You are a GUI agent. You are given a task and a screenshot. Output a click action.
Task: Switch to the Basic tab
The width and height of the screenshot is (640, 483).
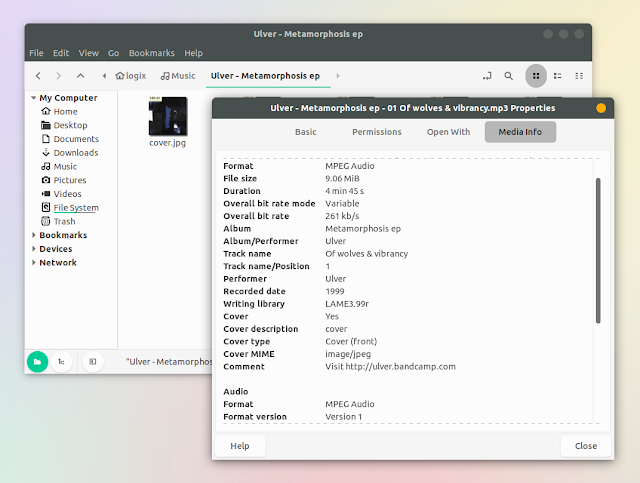tap(306, 132)
